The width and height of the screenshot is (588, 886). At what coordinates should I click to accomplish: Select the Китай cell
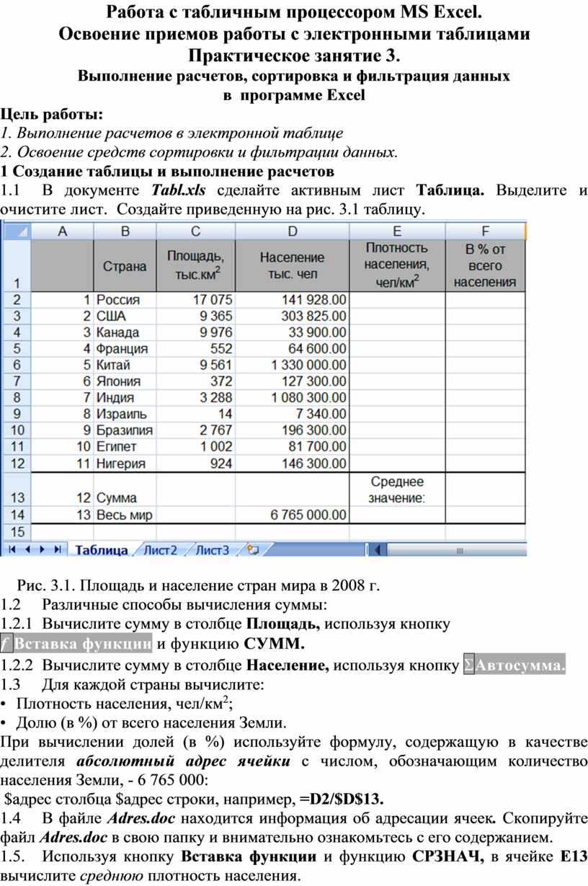[x=125, y=365]
